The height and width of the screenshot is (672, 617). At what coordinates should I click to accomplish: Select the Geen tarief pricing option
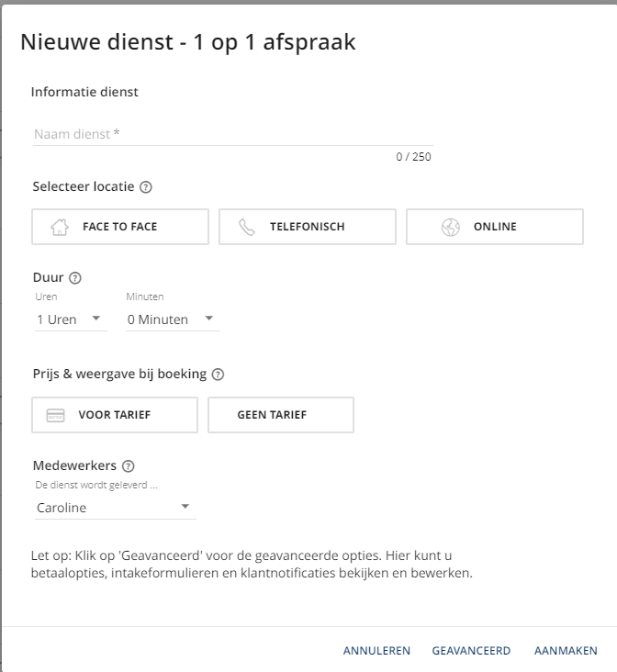(x=280, y=415)
